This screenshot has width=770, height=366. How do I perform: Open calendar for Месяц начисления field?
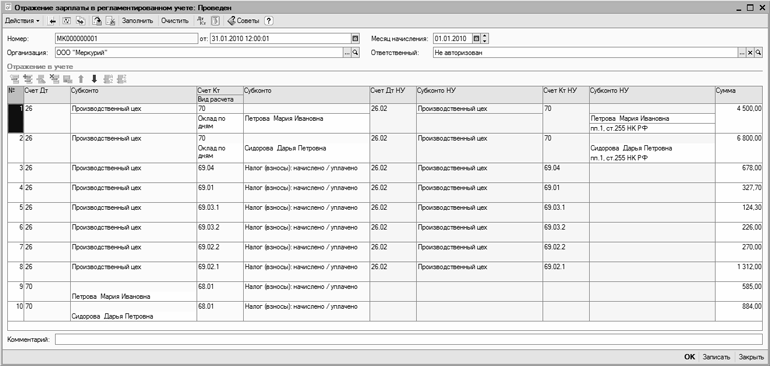pos(476,38)
